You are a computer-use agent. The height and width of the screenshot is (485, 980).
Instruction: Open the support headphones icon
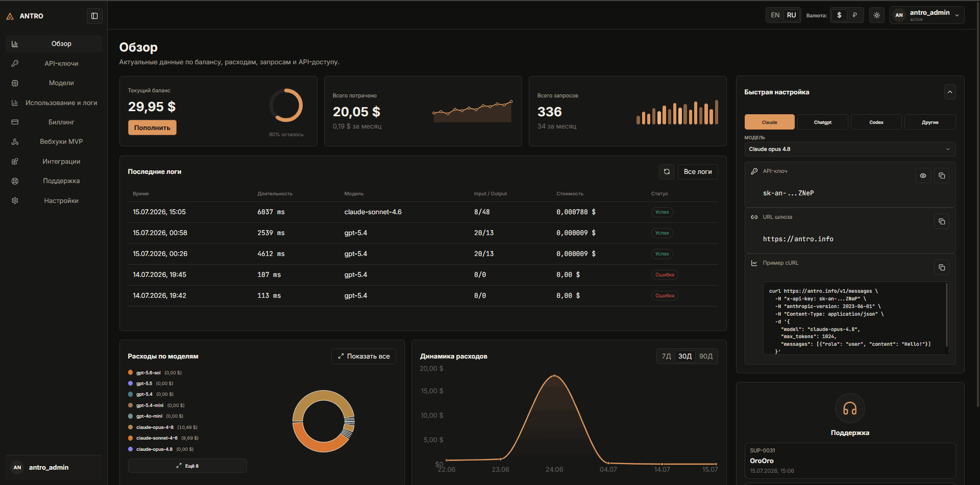850,409
